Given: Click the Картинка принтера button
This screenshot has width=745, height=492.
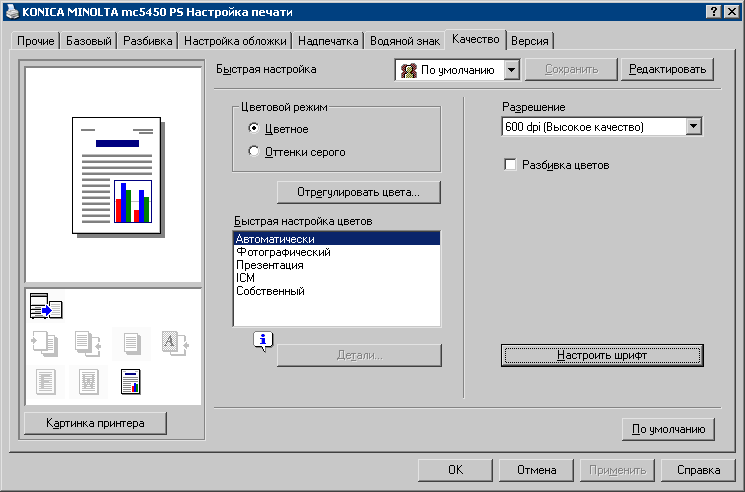Looking at the screenshot, I should point(96,423).
